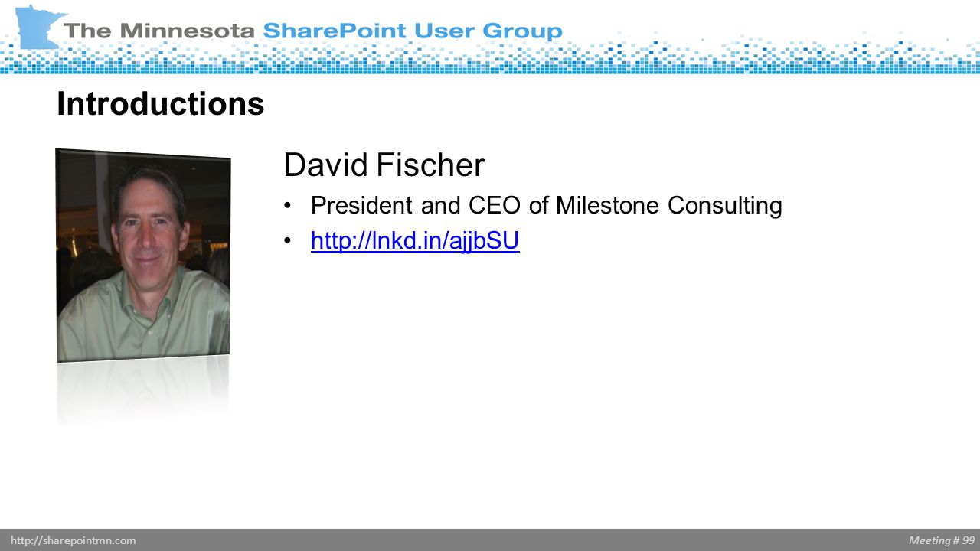Image resolution: width=980 pixels, height=551 pixels.
Task: Click the Introductions slide heading
Action: pos(161,104)
